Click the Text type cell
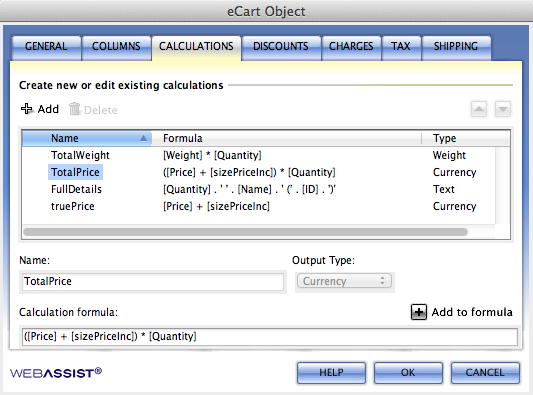Screen dimensions: 533x395 (444, 189)
